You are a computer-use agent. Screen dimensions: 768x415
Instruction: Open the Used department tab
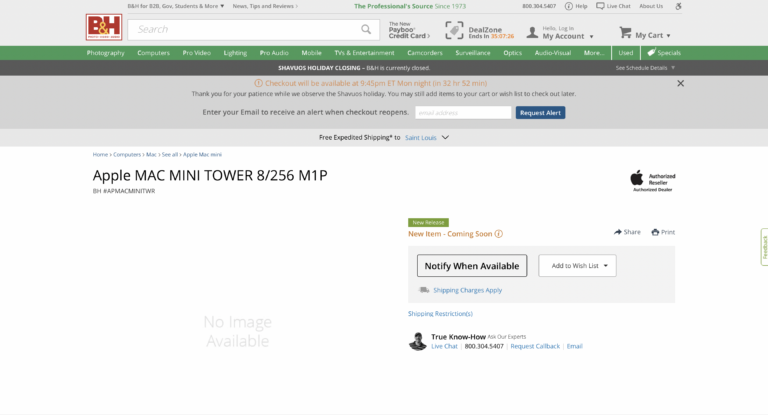[625, 53]
